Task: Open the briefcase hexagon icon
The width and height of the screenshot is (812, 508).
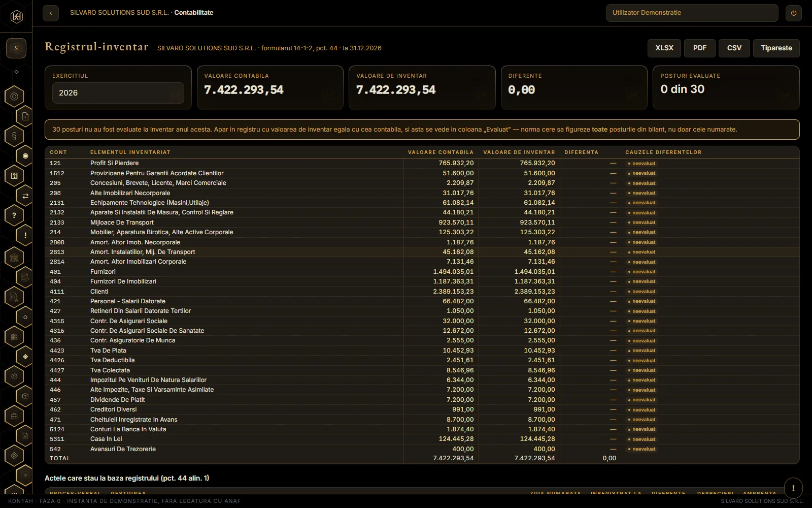Action: pos(14,416)
